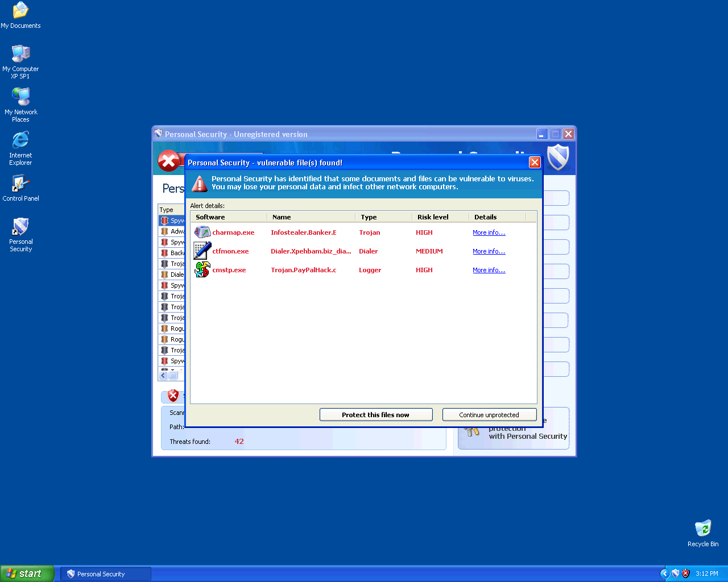Select the Personal Security taskbar button
The height and width of the screenshot is (582, 728).
105,573
